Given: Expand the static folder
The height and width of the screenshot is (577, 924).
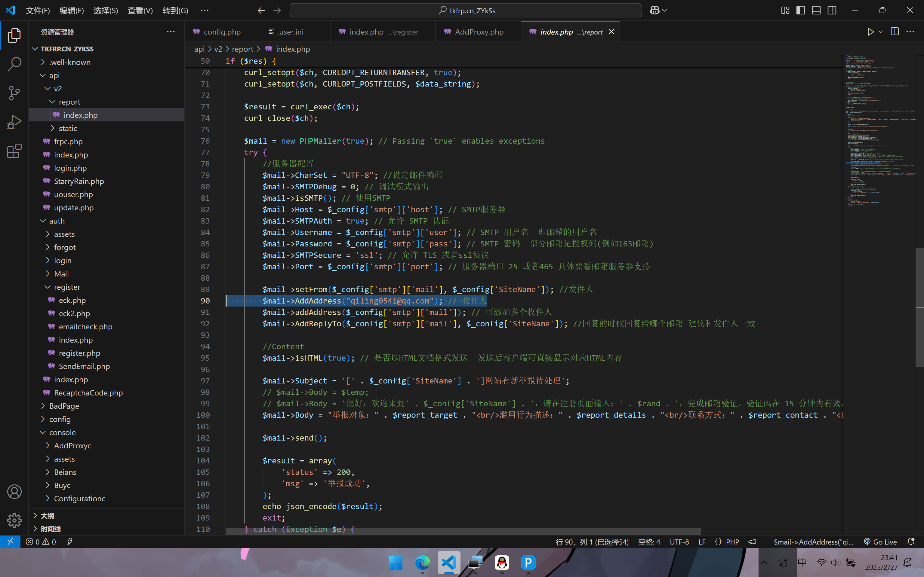Looking at the screenshot, I should point(68,128).
